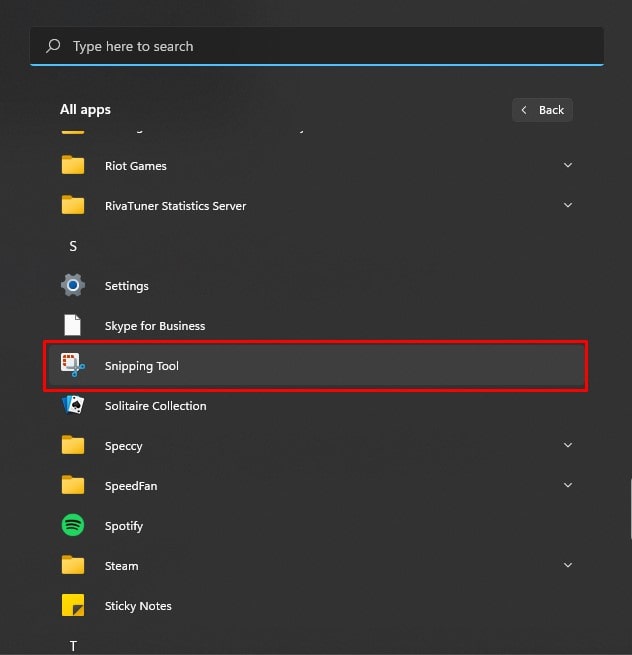Expand the Steam folder chevron
The height and width of the screenshot is (655, 632).
(568, 565)
